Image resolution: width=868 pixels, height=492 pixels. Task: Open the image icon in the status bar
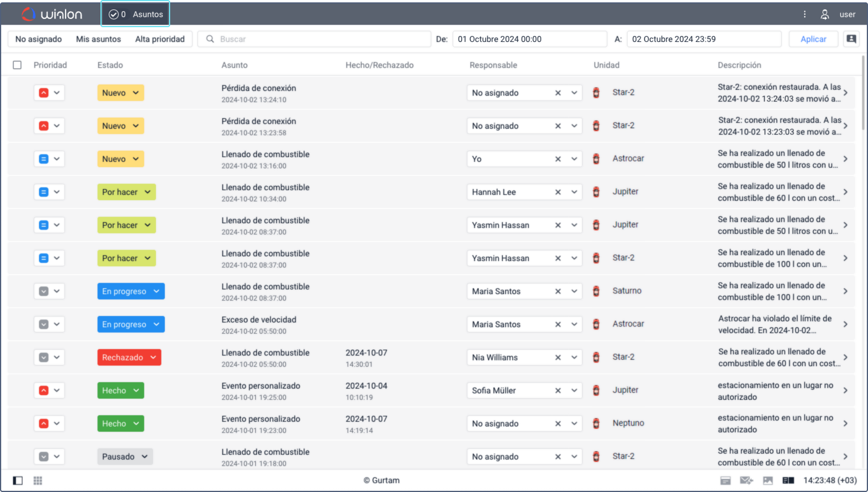point(768,481)
